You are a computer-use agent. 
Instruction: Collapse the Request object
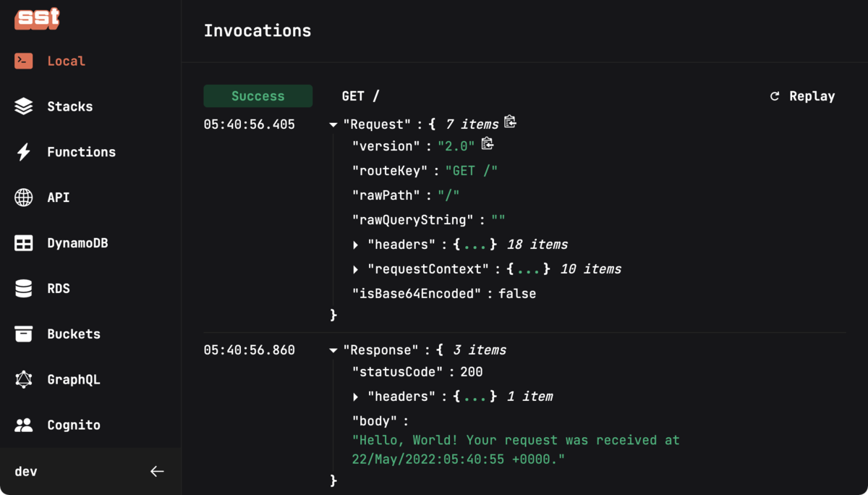[x=333, y=124]
